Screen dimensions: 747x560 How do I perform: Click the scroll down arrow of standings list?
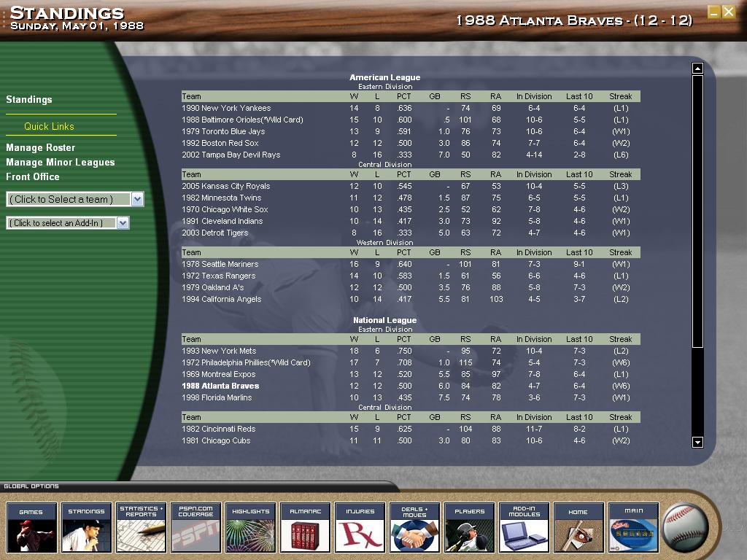click(x=697, y=443)
